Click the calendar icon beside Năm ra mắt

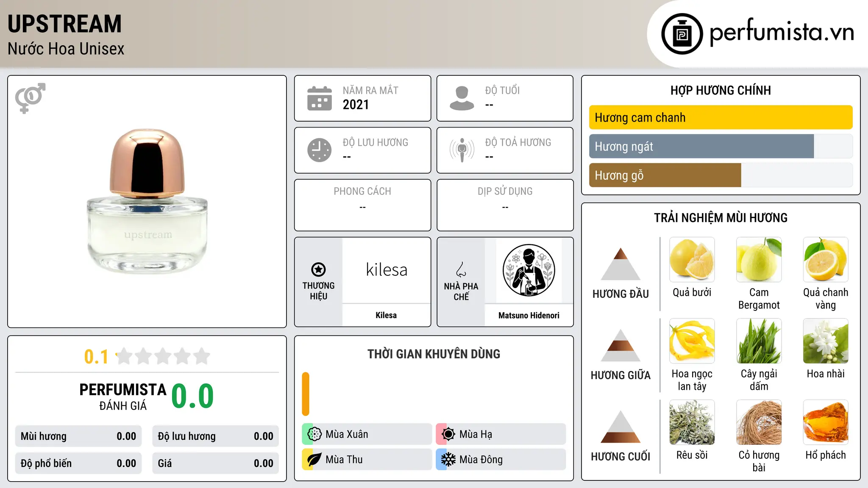tap(319, 98)
